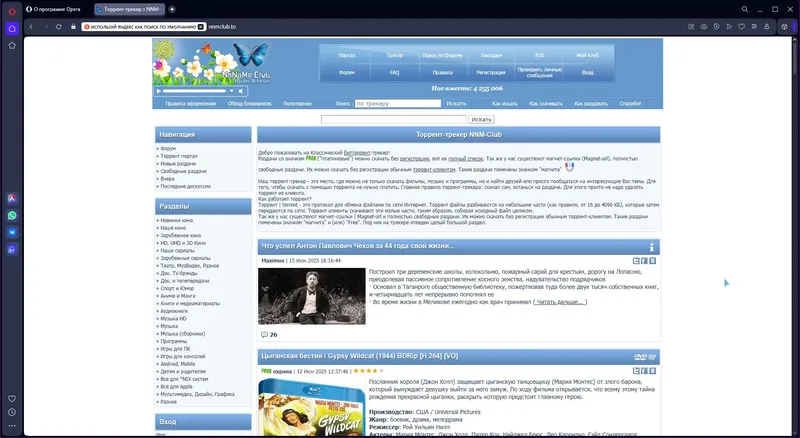Image resolution: width=800 pixels, height=438 pixels.
Task: Open the Правила оформления link
Action: point(190,104)
